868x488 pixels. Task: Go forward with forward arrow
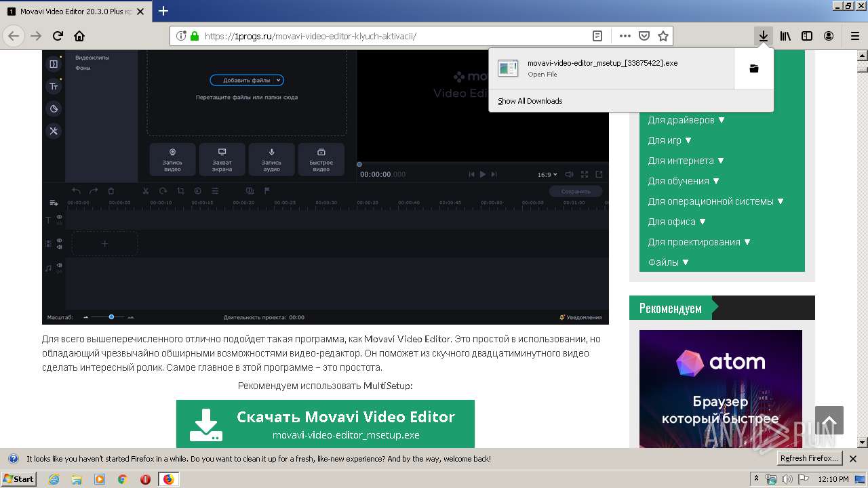pyautogui.click(x=36, y=36)
